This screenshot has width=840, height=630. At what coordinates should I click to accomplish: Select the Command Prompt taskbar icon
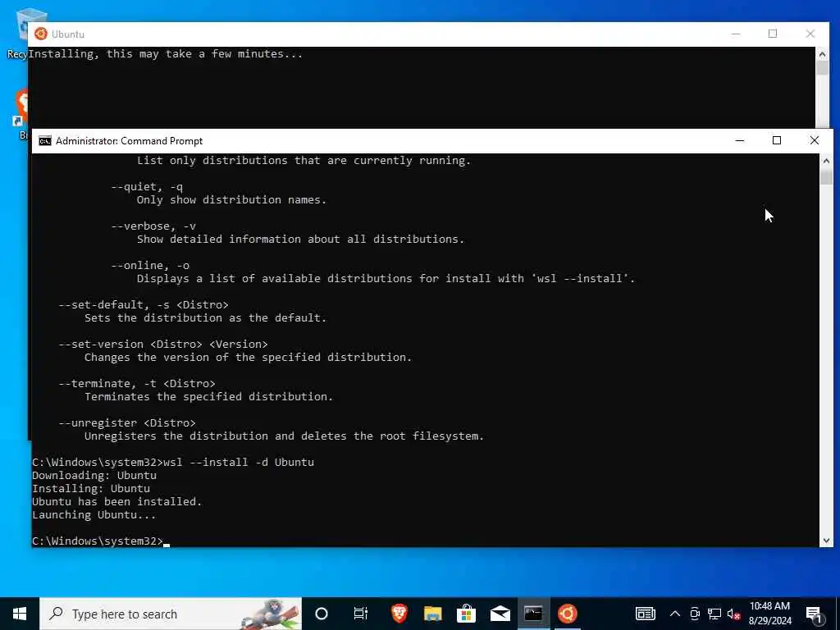pyautogui.click(x=533, y=614)
